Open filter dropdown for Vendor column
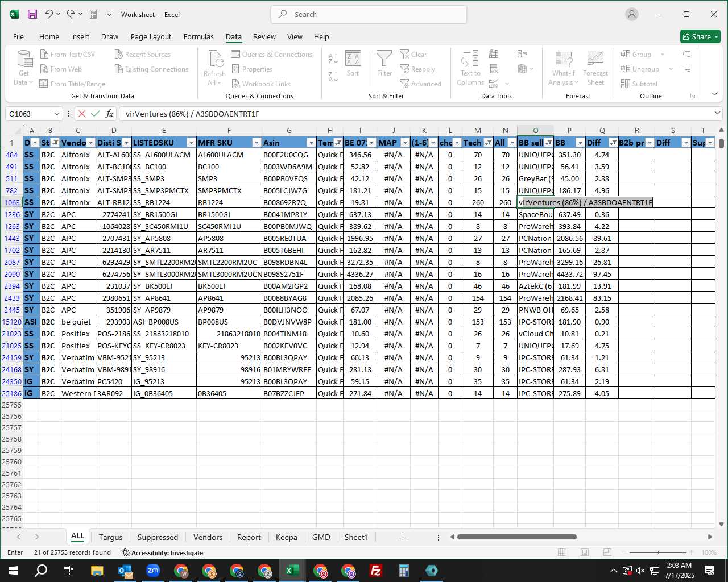 click(x=90, y=143)
